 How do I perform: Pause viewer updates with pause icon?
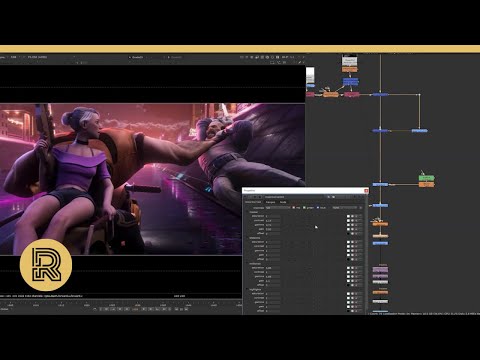[277, 57]
